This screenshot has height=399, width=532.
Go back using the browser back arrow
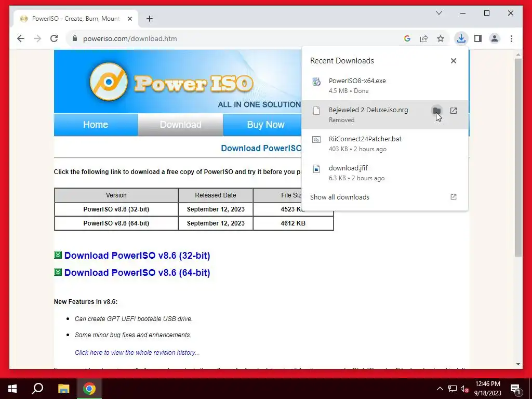tap(21, 38)
